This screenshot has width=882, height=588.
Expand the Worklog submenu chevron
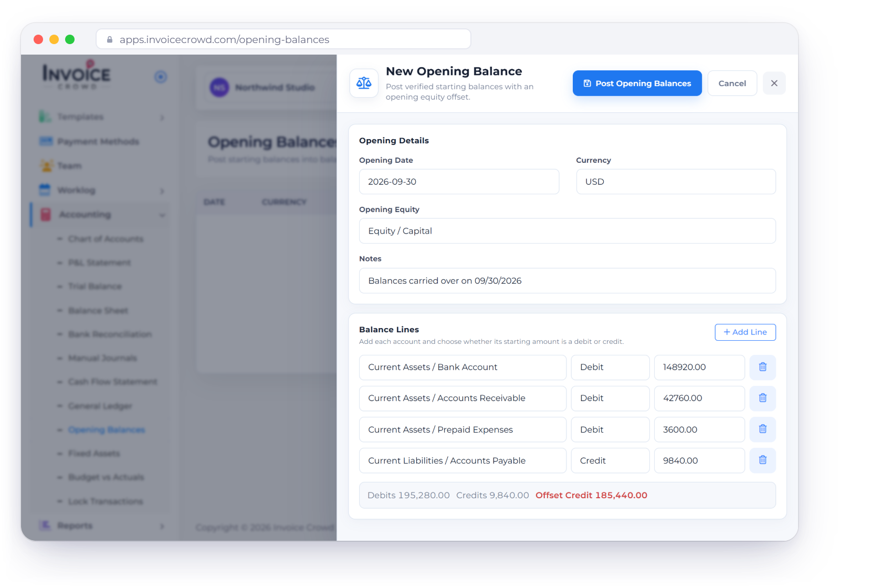(x=162, y=191)
